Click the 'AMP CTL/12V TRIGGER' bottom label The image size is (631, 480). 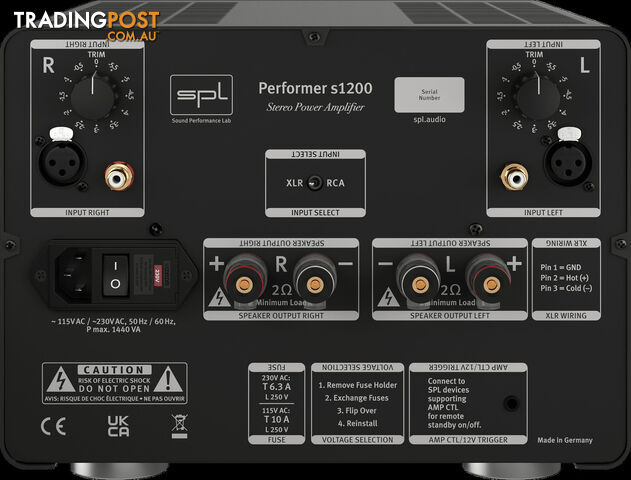click(468, 440)
